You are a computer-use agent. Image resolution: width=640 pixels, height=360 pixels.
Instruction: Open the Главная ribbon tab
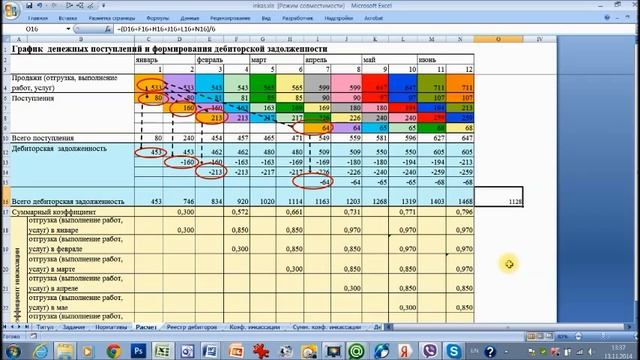[38, 18]
